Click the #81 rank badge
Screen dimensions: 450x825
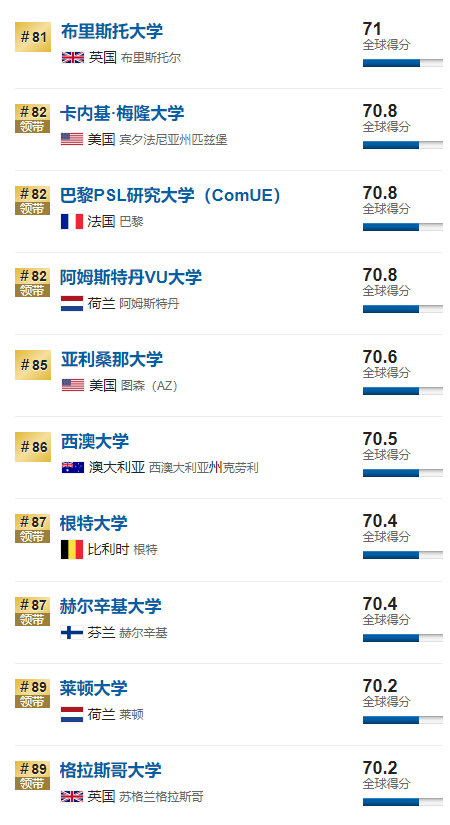pyautogui.click(x=33, y=37)
